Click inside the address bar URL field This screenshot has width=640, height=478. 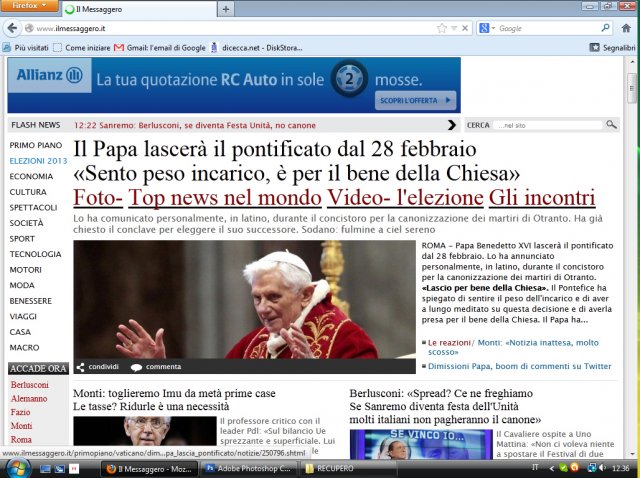[x=233, y=28]
